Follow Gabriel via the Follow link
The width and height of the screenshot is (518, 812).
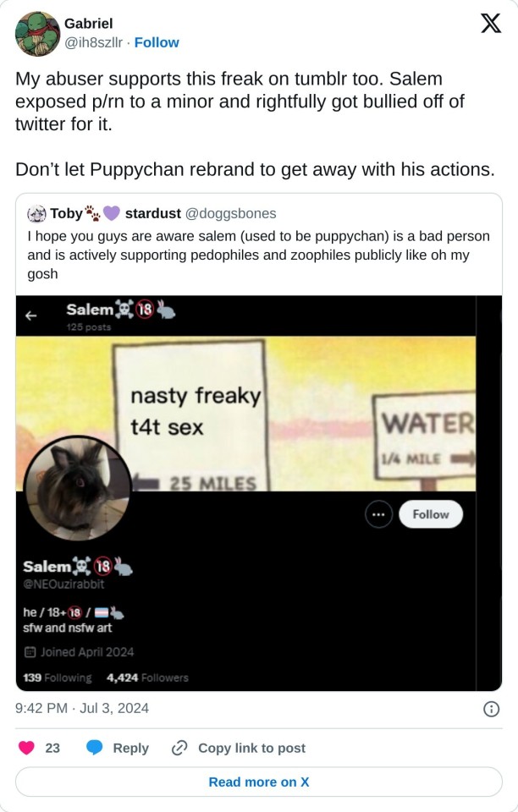pos(157,42)
